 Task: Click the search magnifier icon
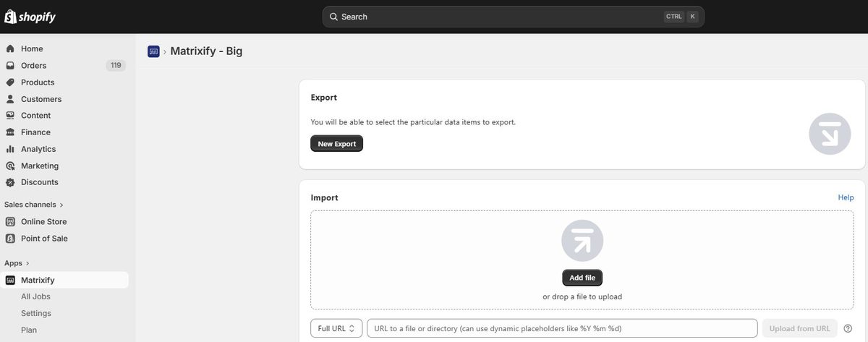pos(333,17)
